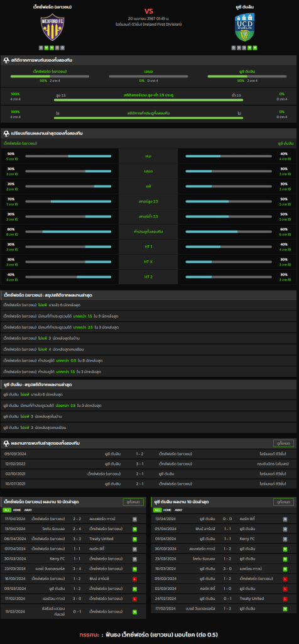Click head-to-head row dated 12/02/2022
This screenshot has height=644, width=299.
(x=148, y=464)
